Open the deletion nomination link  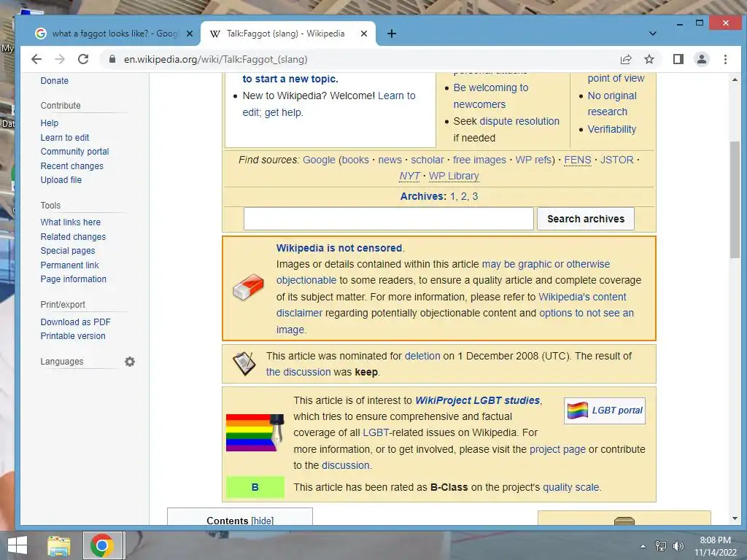(x=422, y=356)
